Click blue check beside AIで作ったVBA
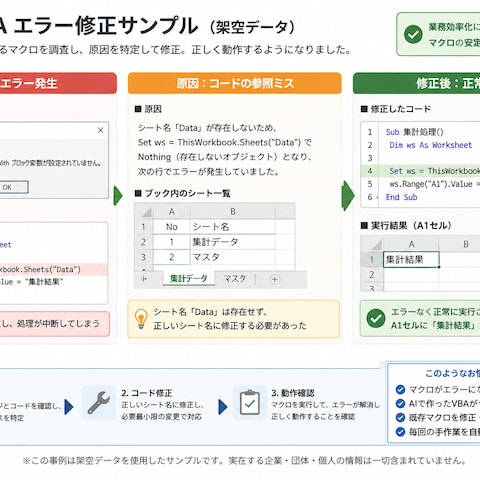Viewport: 480px width, 480px height. click(400, 404)
